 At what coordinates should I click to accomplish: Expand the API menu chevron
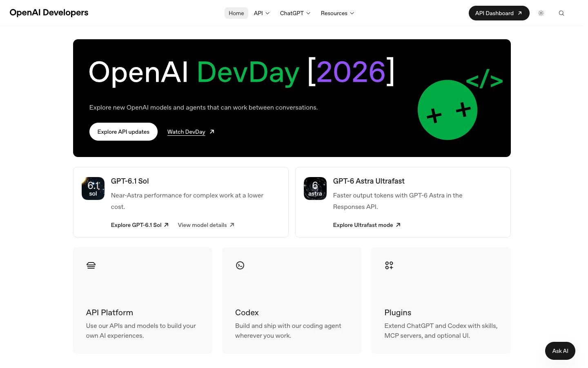coord(267,13)
